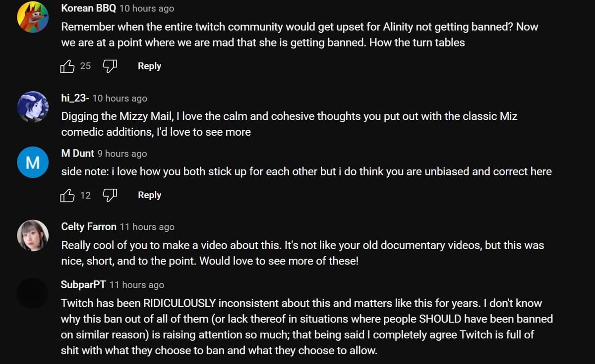
Task: Reply to Korean BBQ's comment
Action: (x=149, y=65)
